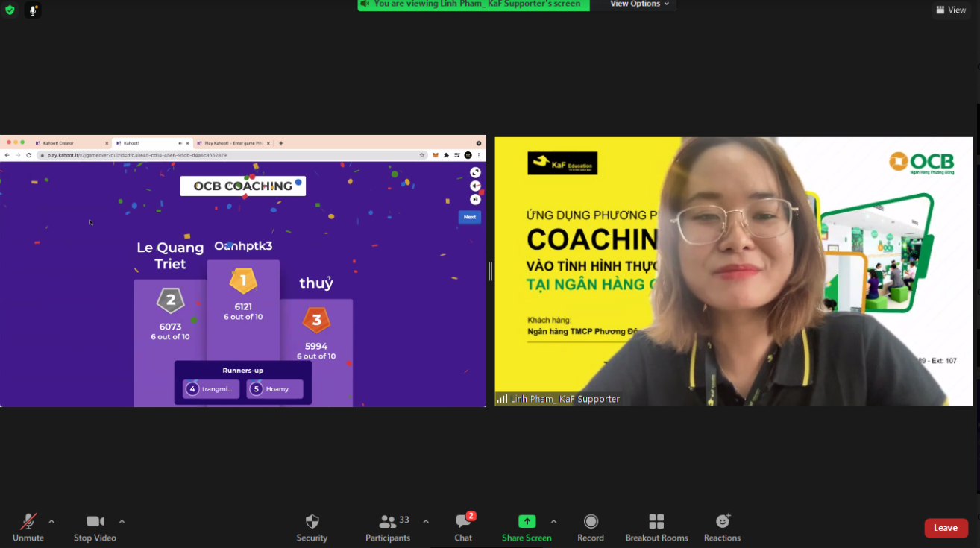This screenshot has width=980, height=548.
Task: Click the browser profile avatar
Action: (x=468, y=155)
